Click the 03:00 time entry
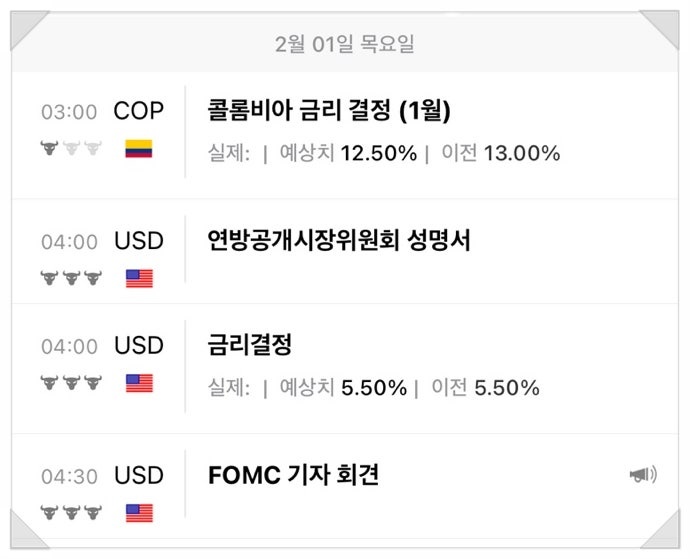The height and width of the screenshot is (559, 690). (69, 112)
